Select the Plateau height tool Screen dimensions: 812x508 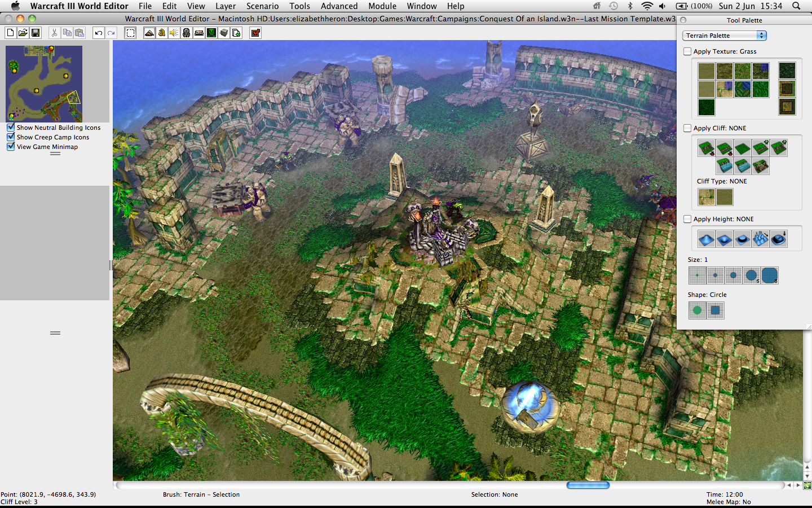pyautogui.click(x=743, y=239)
